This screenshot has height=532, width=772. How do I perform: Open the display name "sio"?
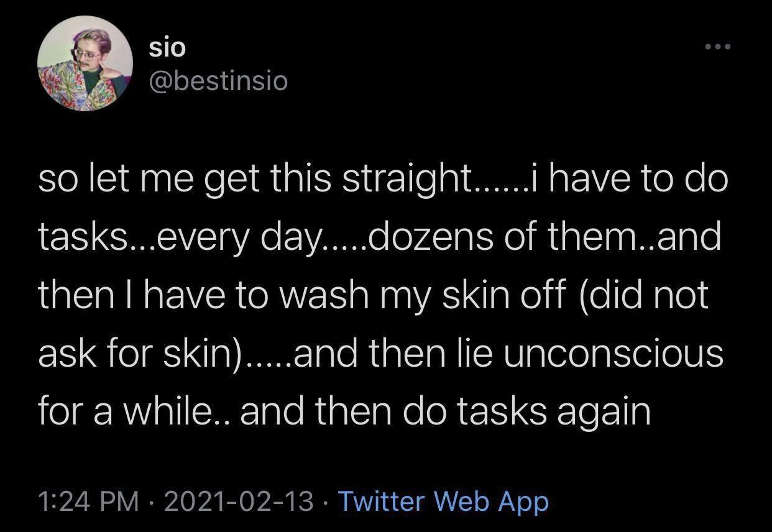[167, 47]
